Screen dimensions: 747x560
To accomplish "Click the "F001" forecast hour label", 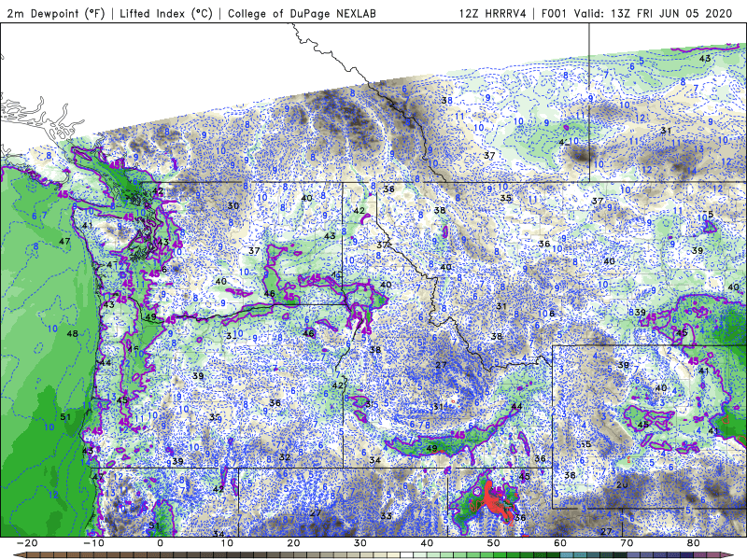I will click(554, 13).
